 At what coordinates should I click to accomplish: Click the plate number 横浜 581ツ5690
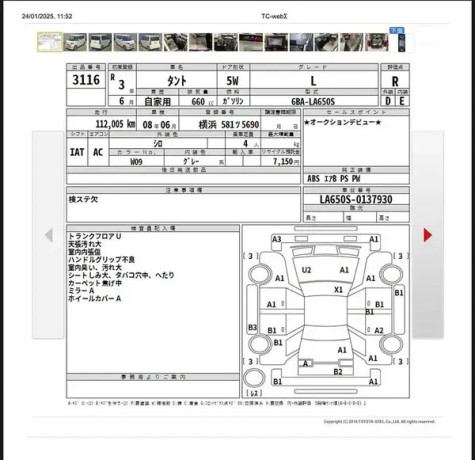pos(229,125)
